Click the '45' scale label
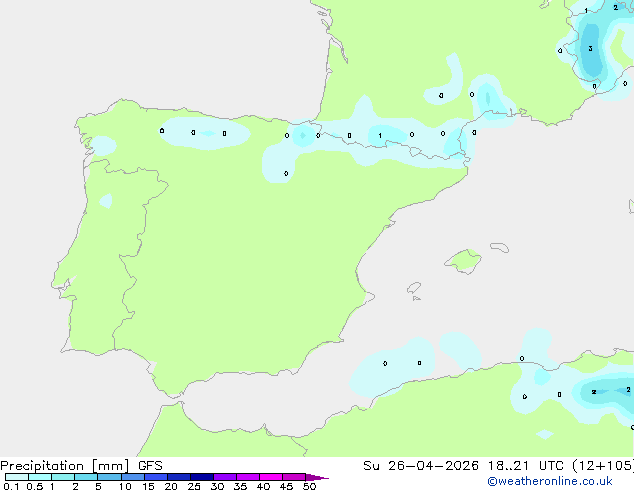 click(x=286, y=486)
